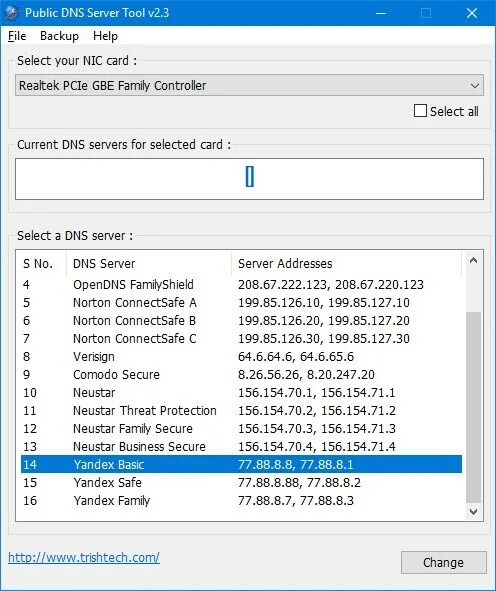
Task: Choose the Comodo Secure DNS server
Action: coord(241,375)
